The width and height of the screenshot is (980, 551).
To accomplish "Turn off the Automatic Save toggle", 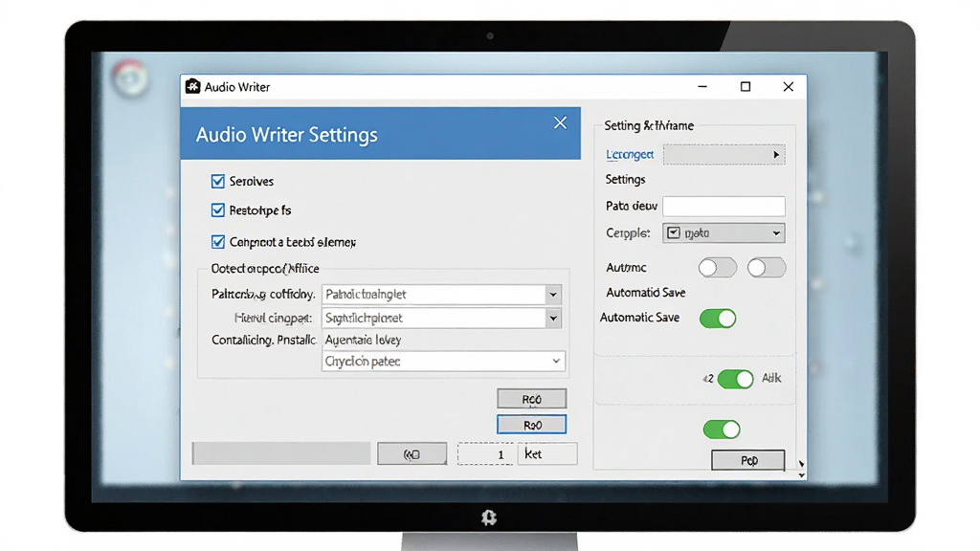I will point(718,319).
